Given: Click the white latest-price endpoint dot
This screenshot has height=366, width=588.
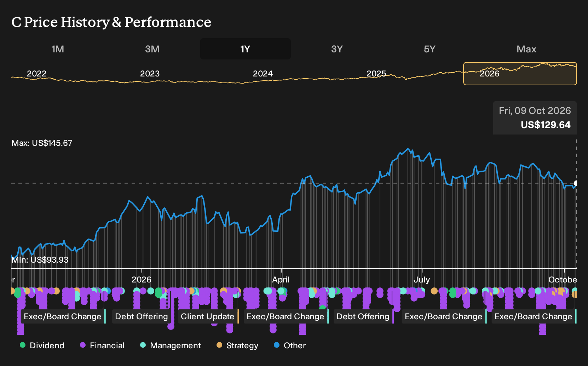Looking at the screenshot, I should pos(576,183).
